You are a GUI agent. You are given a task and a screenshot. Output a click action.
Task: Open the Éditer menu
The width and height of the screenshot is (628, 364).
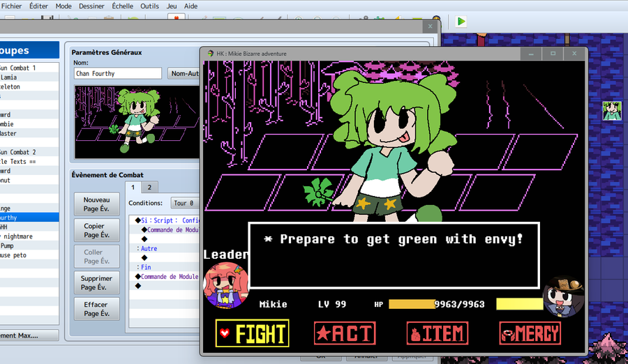click(38, 6)
